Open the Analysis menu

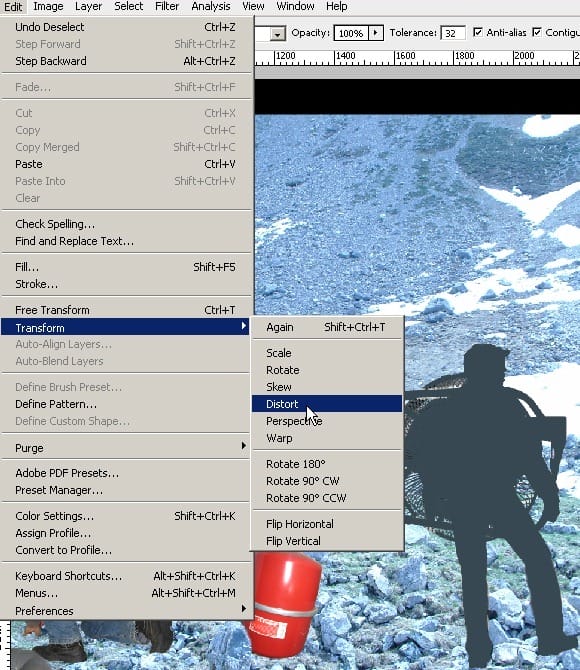click(211, 6)
